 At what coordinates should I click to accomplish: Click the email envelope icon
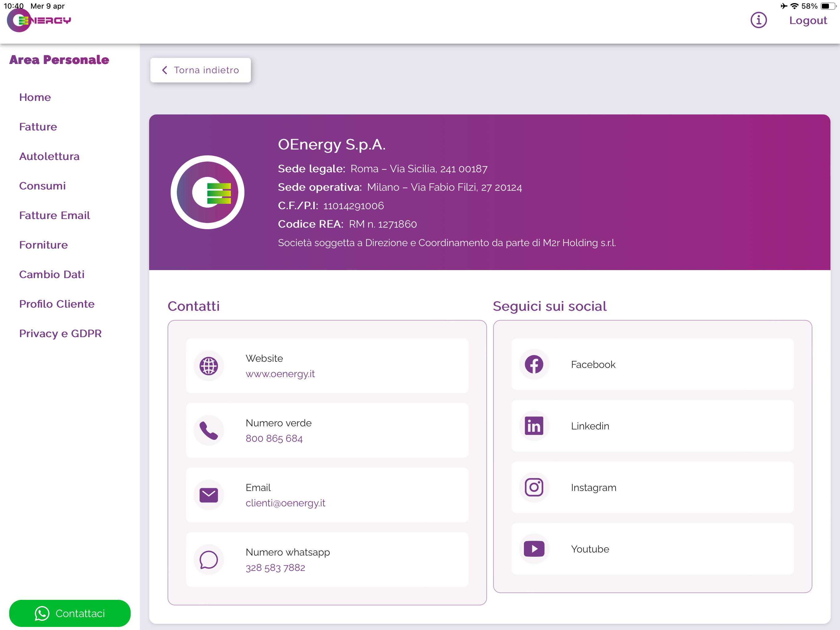[208, 495]
